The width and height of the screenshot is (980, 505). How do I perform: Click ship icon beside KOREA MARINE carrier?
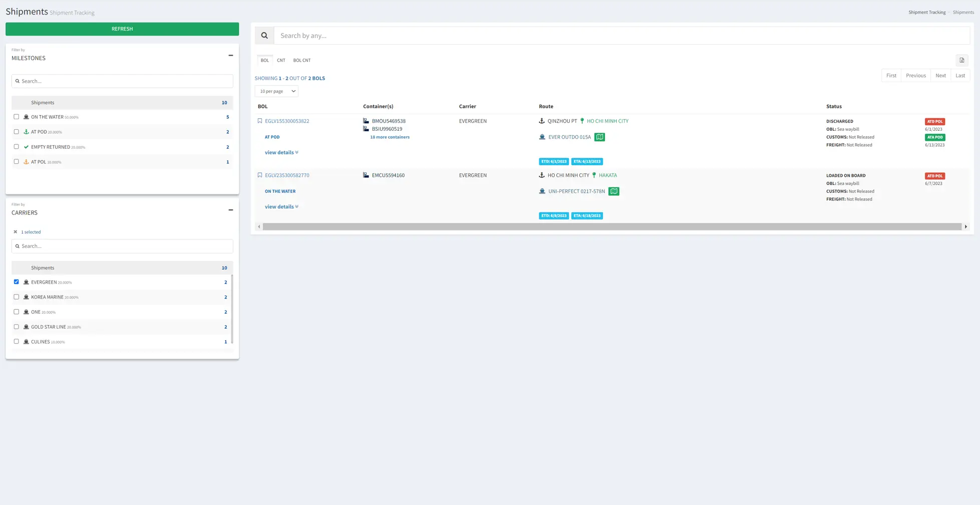26,297
